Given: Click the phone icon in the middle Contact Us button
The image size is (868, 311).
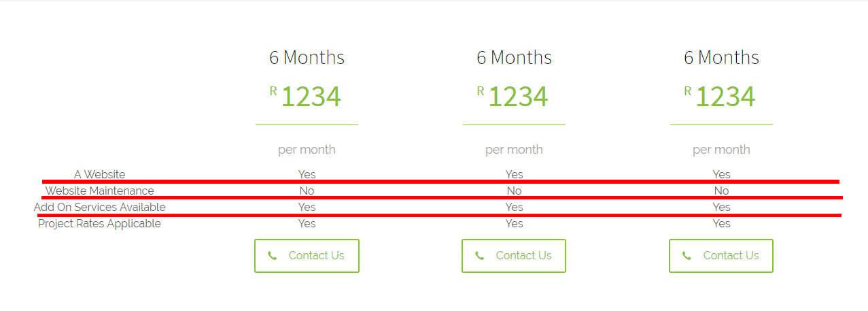Looking at the screenshot, I should (x=480, y=256).
